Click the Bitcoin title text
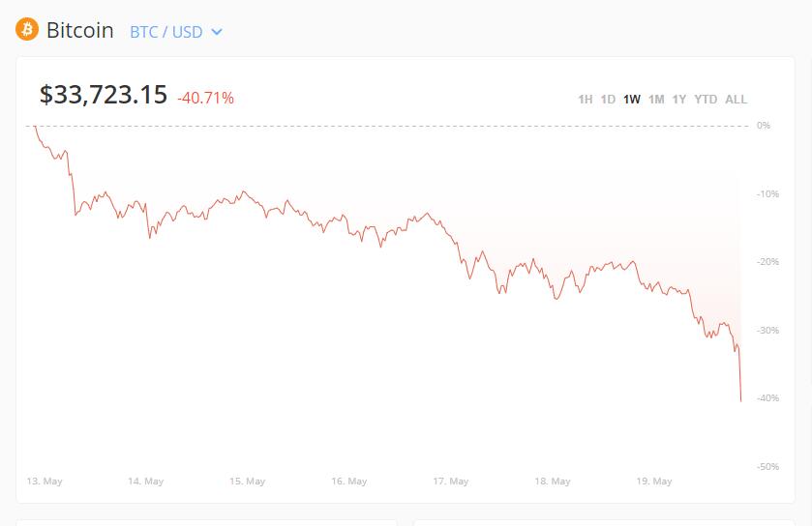The width and height of the screenshot is (812, 526). (80, 31)
